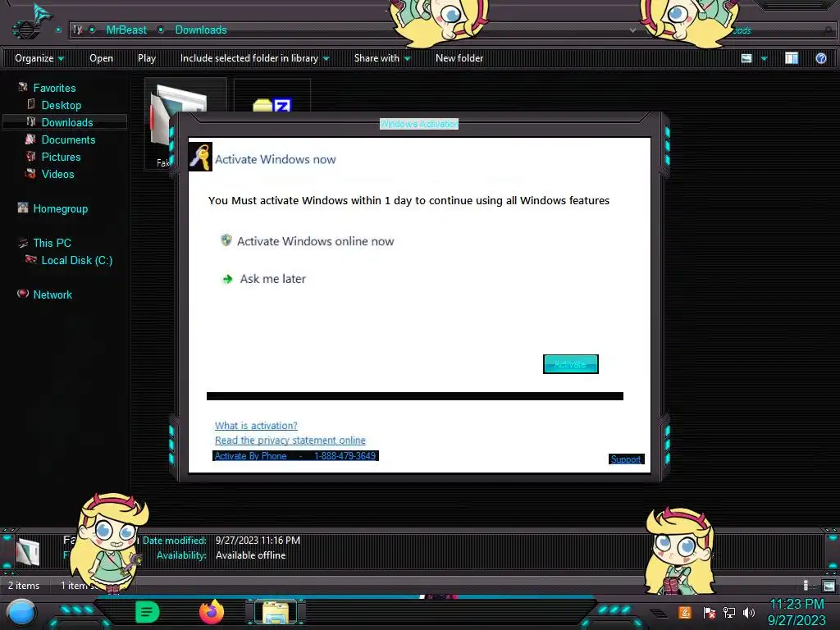Click the Documents icon in sidebar
Screen dimensions: 840x630
[x=30, y=139]
